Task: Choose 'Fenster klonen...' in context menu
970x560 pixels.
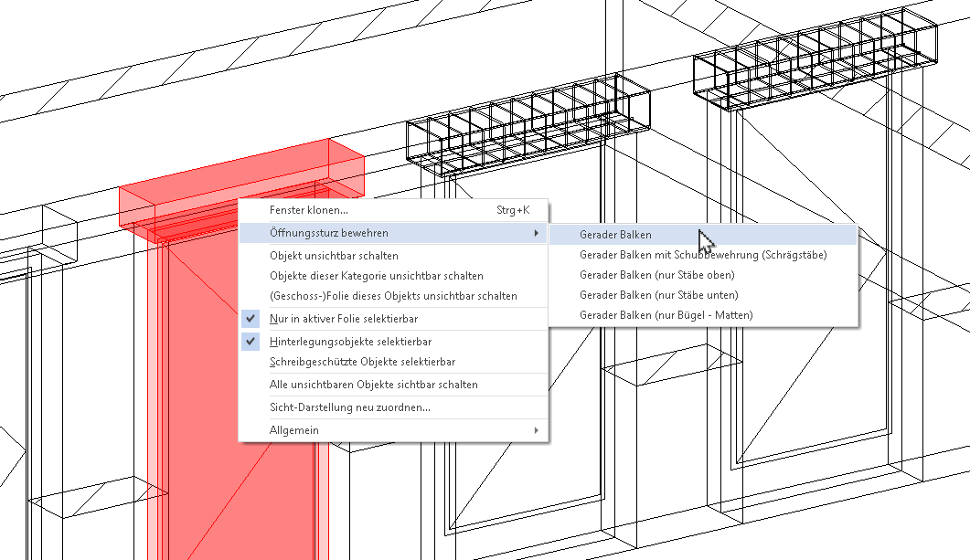Action: pos(393,210)
